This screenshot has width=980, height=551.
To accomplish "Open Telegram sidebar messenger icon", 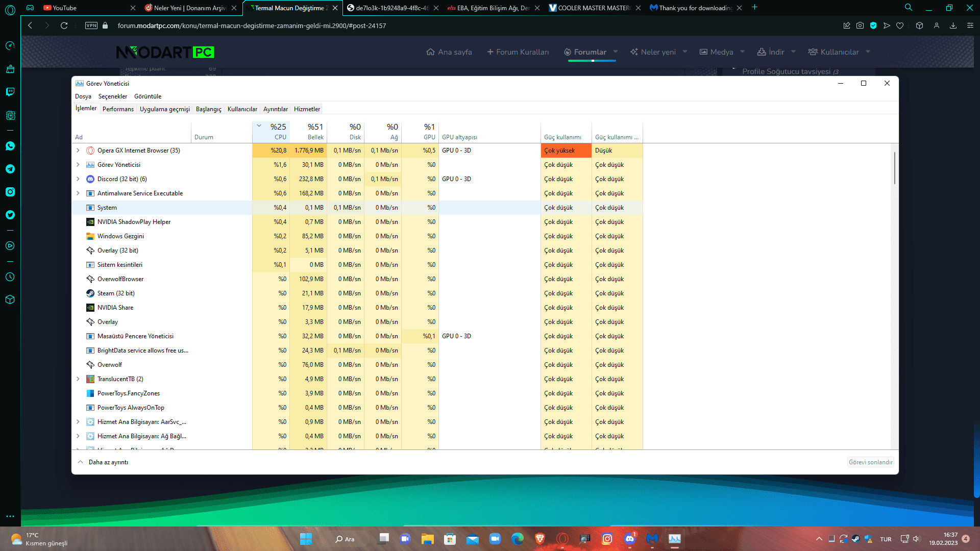I will pyautogui.click(x=10, y=169).
